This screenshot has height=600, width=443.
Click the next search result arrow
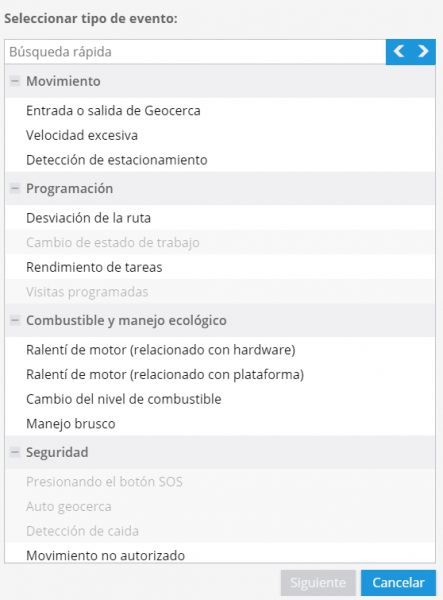[x=423, y=51]
